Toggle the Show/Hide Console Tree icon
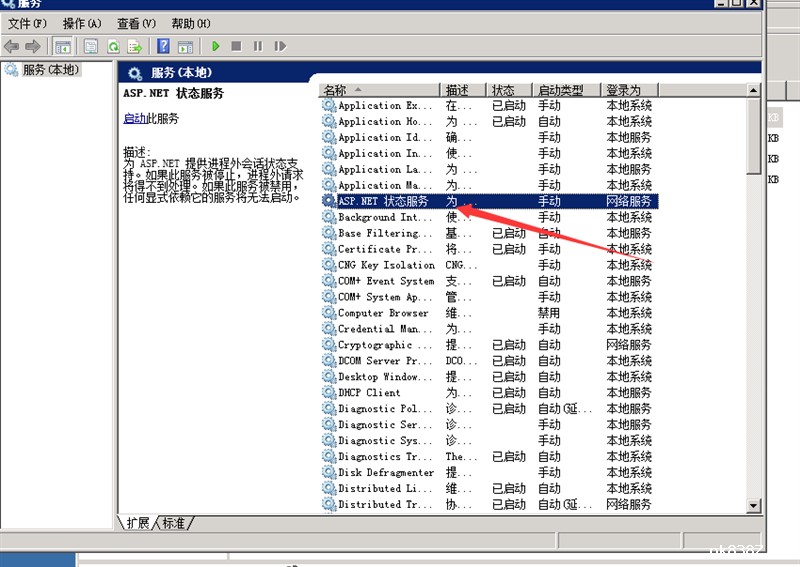 click(62, 46)
